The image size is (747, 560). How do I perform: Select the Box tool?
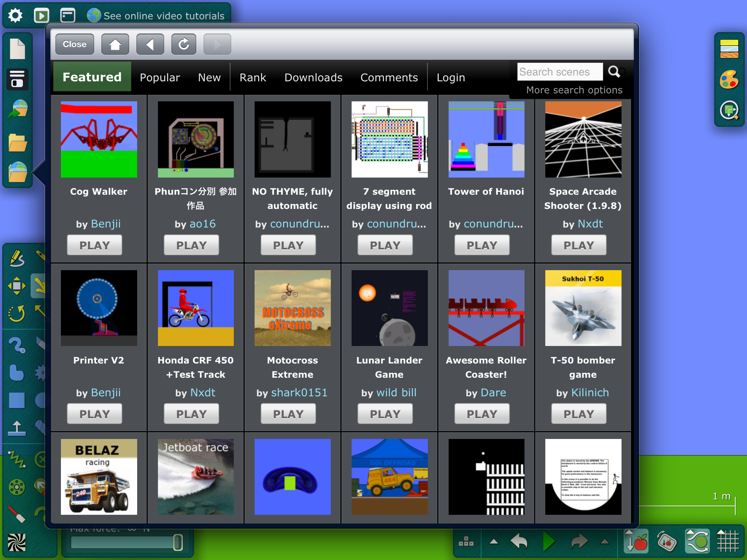point(17,400)
